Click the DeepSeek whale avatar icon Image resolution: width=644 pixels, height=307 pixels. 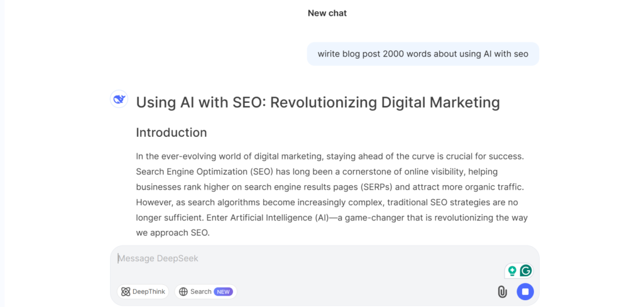(119, 99)
